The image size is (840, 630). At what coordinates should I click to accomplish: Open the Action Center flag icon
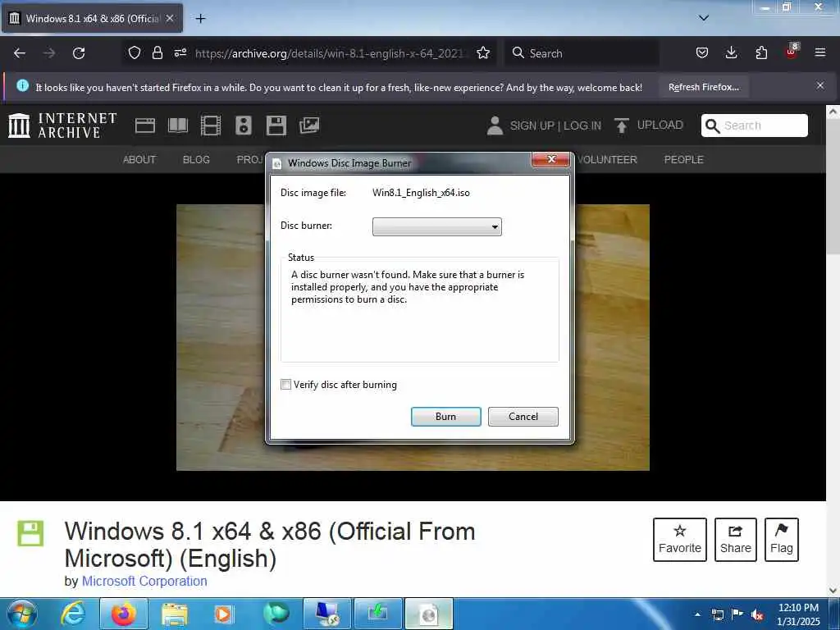[x=737, y=614]
